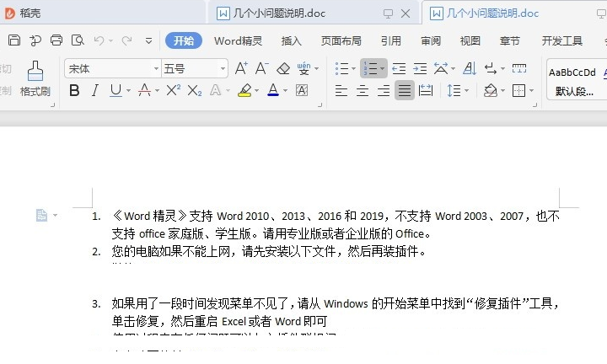Viewport: 607px width, 364px height.
Task: Click the Save icon in quick access toolbar
Action: click(x=14, y=40)
